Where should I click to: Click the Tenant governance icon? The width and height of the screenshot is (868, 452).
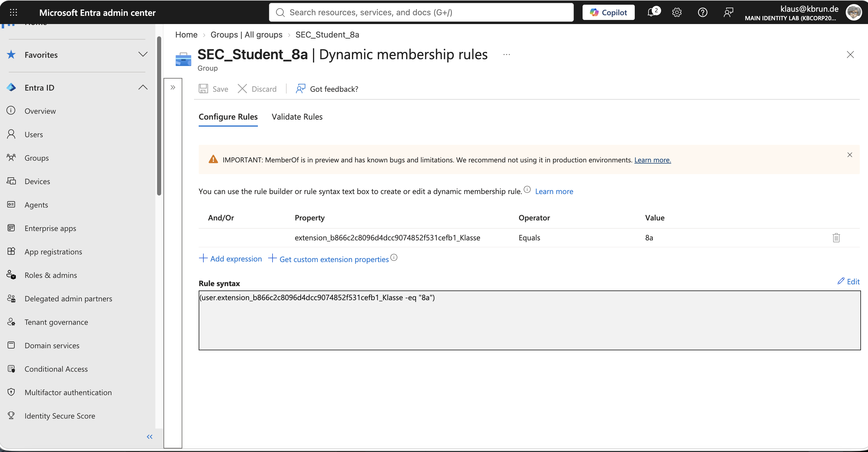click(x=11, y=322)
